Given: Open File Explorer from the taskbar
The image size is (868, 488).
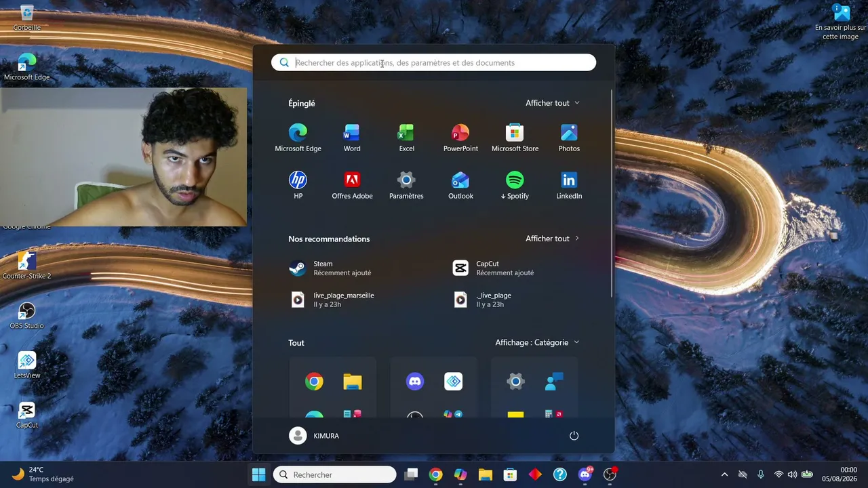Looking at the screenshot, I should 486,474.
